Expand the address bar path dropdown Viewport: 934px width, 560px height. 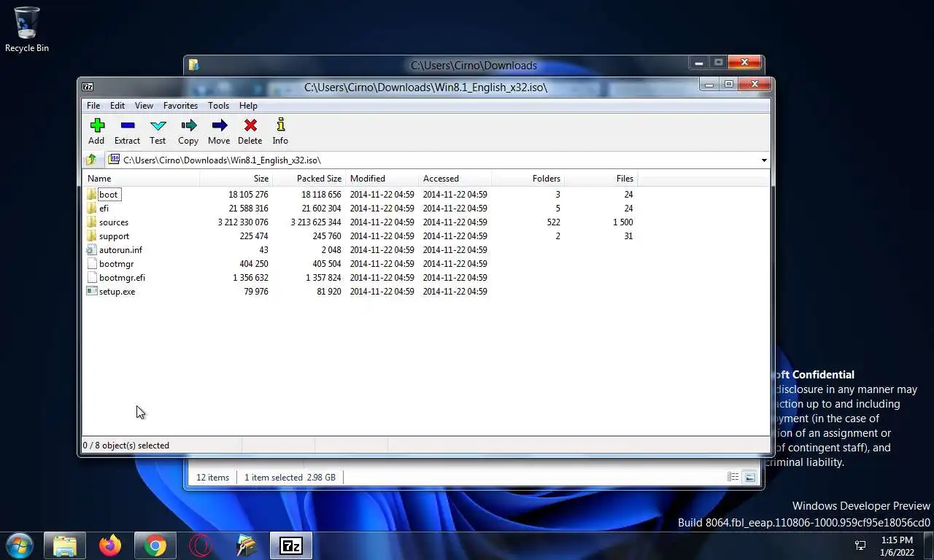pyautogui.click(x=763, y=160)
